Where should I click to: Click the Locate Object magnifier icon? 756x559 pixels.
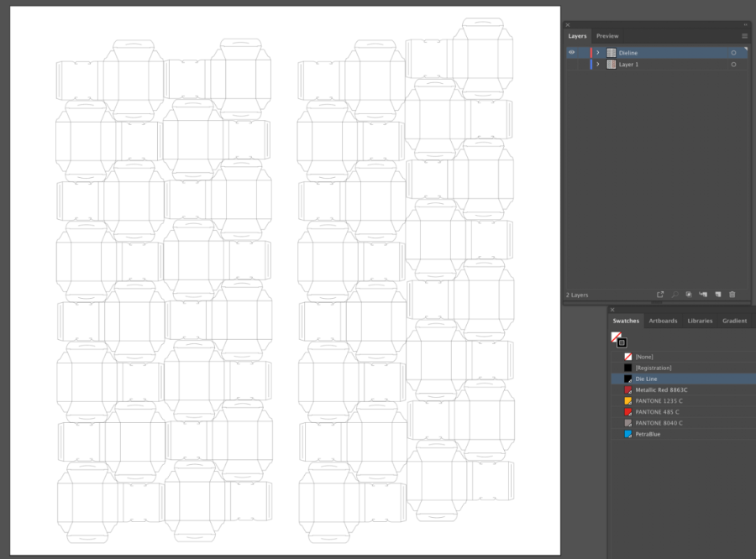click(x=675, y=295)
